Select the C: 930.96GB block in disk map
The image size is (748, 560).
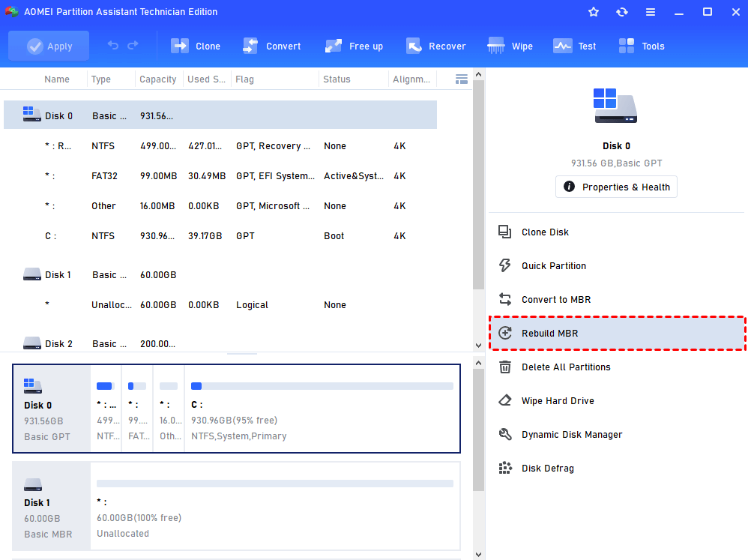(322, 409)
